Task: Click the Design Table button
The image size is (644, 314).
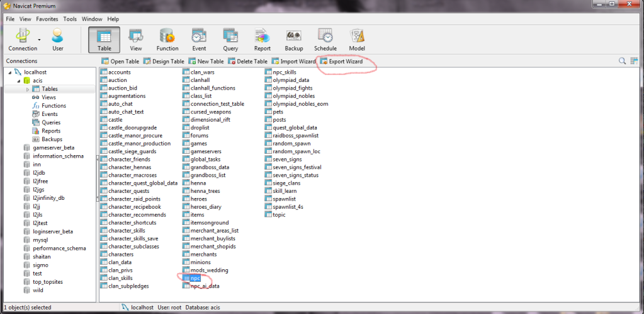Action: (x=164, y=61)
